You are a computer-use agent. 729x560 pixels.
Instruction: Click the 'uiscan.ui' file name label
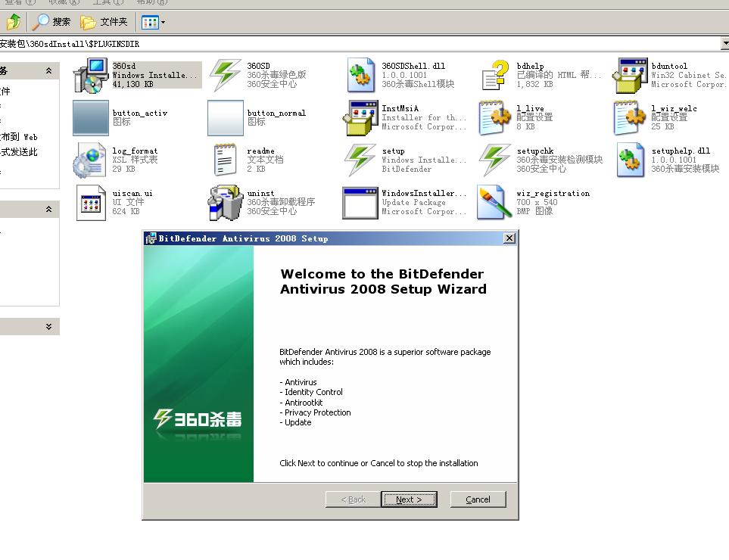coord(132,193)
